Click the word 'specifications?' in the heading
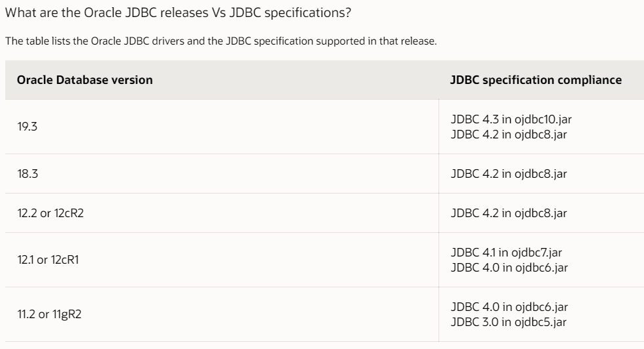The width and height of the screenshot is (644, 349). pyautogui.click(x=308, y=13)
